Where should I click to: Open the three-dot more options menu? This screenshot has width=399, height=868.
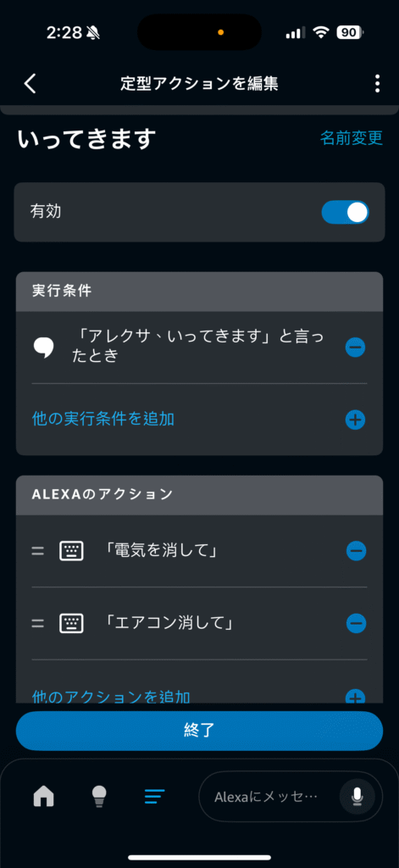click(378, 84)
